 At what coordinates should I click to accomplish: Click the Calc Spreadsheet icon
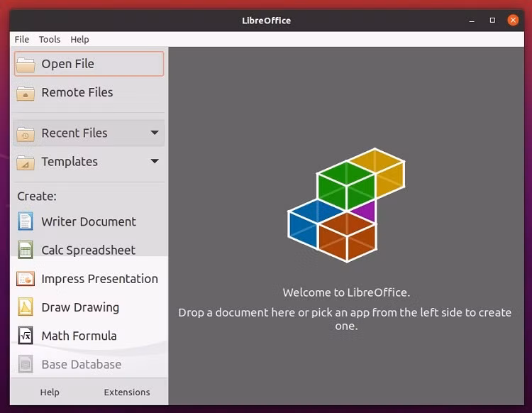coord(26,250)
